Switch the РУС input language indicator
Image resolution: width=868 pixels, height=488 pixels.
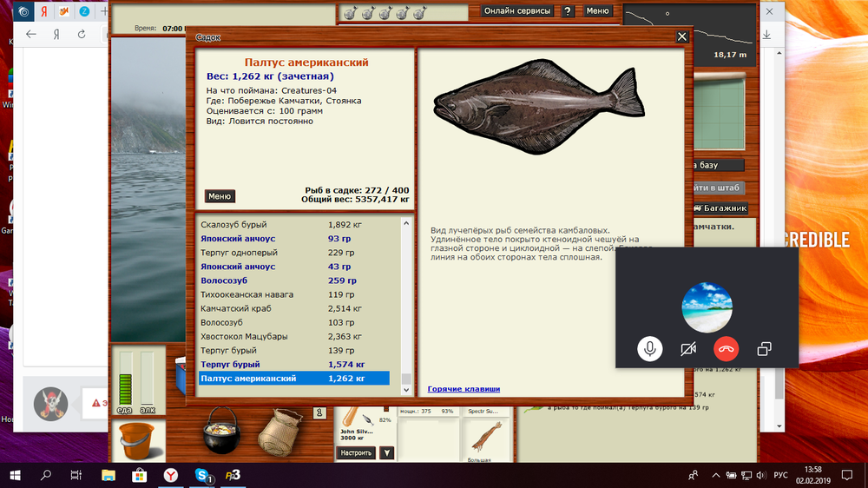[x=780, y=475]
